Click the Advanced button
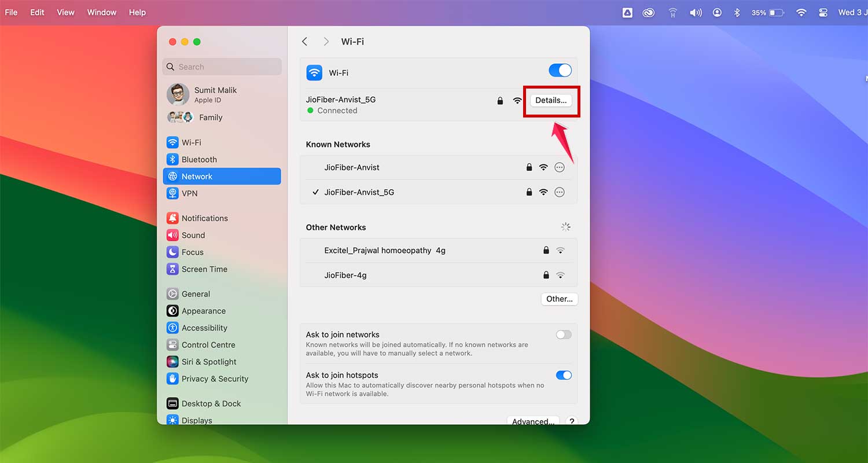Image resolution: width=868 pixels, height=463 pixels. pyautogui.click(x=532, y=421)
